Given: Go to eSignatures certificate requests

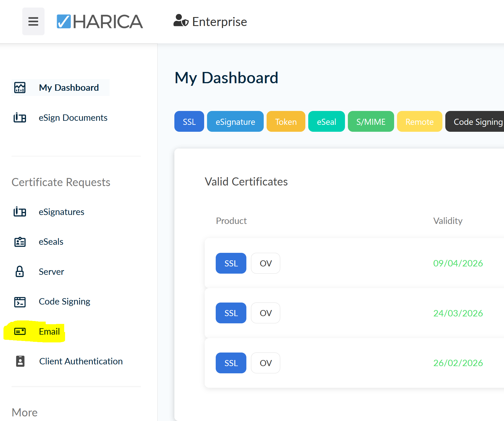Looking at the screenshot, I should pos(62,212).
